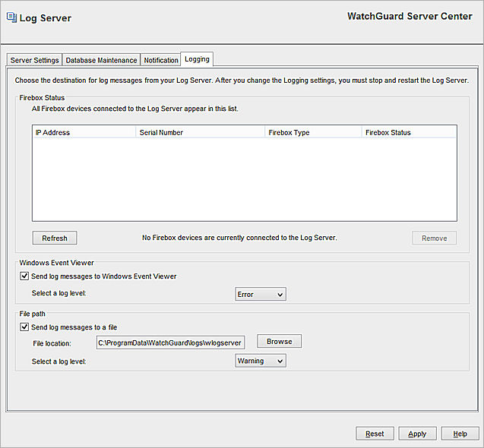Go to the Notification tab
This screenshot has width=484, height=448.
click(161, 60)
